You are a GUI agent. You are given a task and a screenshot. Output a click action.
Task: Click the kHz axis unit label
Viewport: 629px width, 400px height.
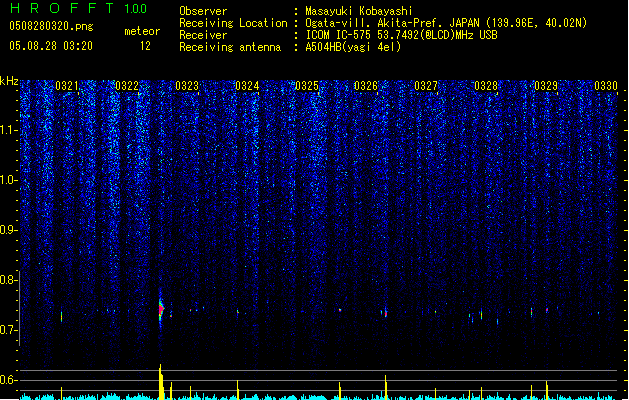(9, 81)
